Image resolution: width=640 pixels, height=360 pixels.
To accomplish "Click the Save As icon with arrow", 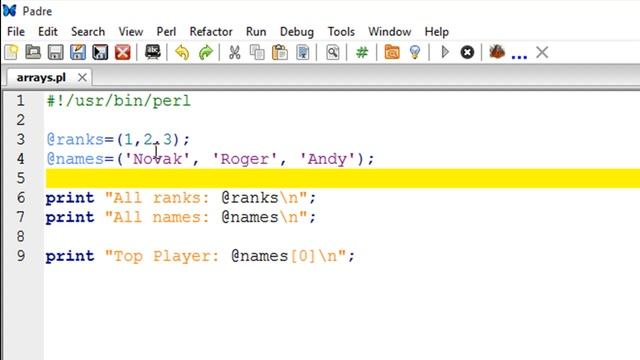I will (x=100, y=53).
